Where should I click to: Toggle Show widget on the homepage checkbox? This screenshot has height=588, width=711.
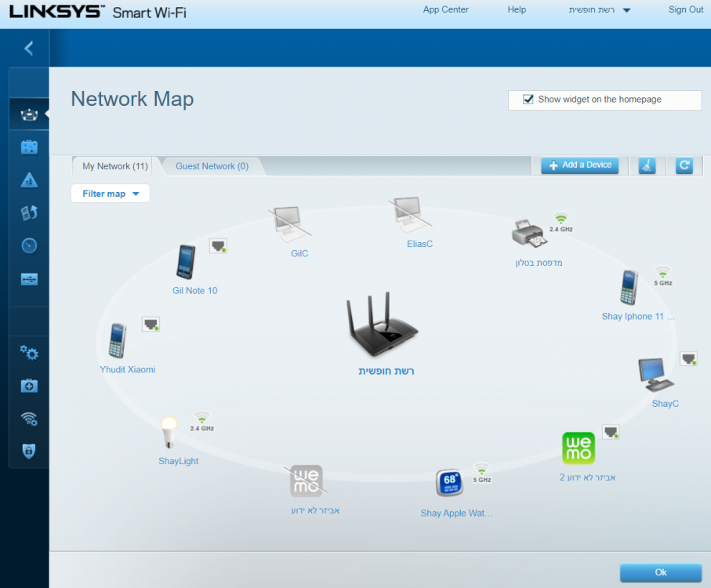[x=528, y=100]
